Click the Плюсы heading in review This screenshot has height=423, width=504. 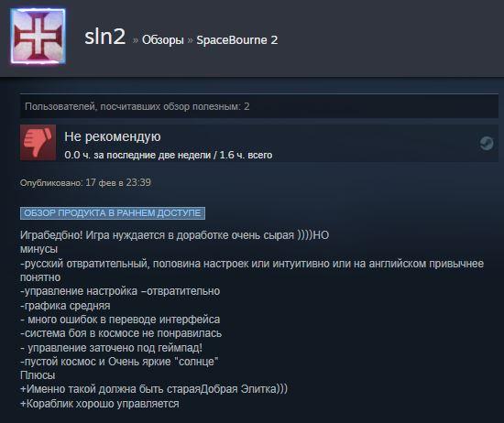point(38,375)
